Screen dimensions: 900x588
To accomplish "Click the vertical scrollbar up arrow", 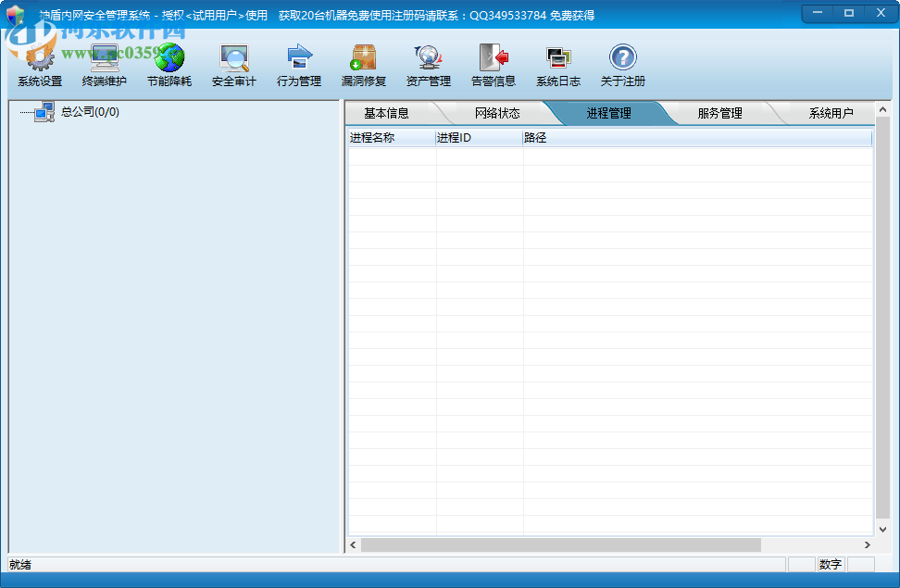I will (882, 109).
